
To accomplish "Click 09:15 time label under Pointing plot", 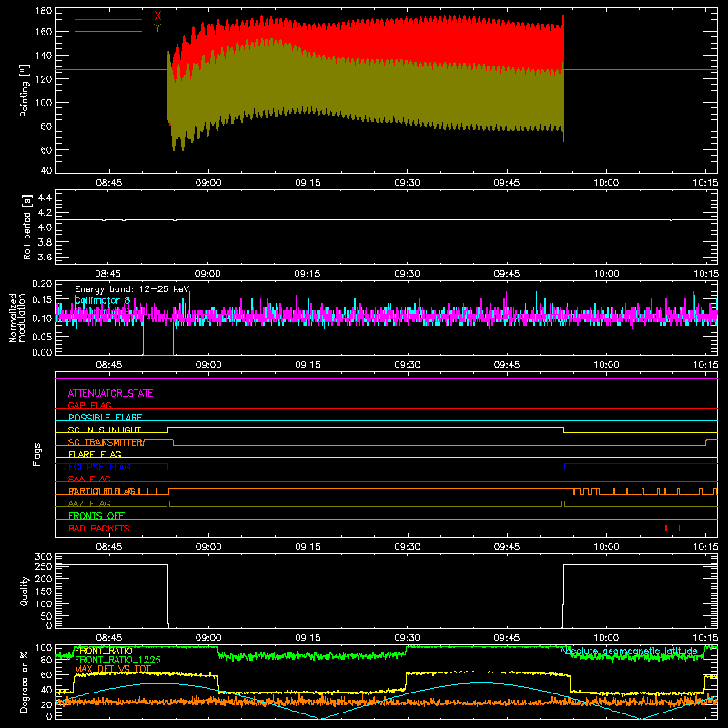I will coord(308,183).
